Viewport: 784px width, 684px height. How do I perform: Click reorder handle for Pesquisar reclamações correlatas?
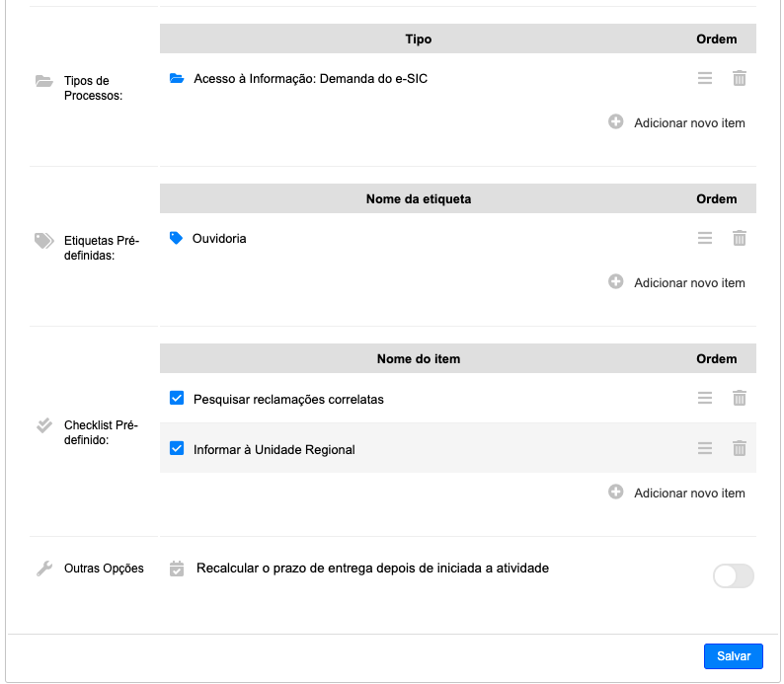click(704, 398)
